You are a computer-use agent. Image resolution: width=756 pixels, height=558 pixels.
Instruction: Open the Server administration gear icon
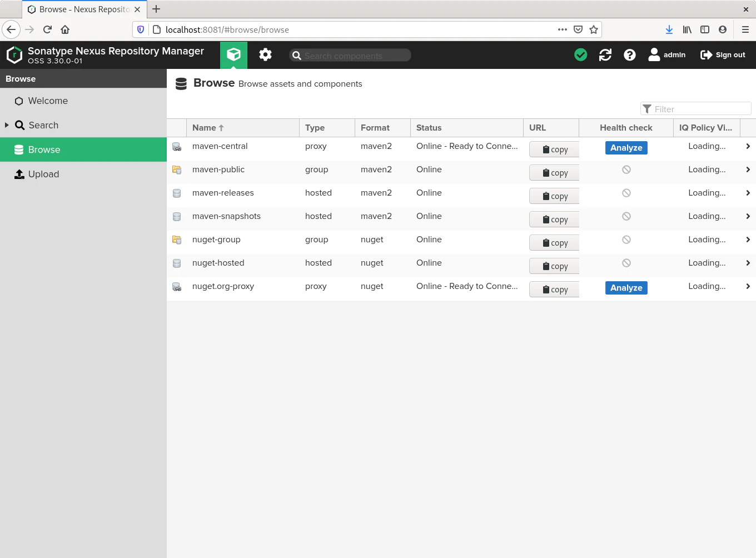pyautogui.click(x=265, y=54)
